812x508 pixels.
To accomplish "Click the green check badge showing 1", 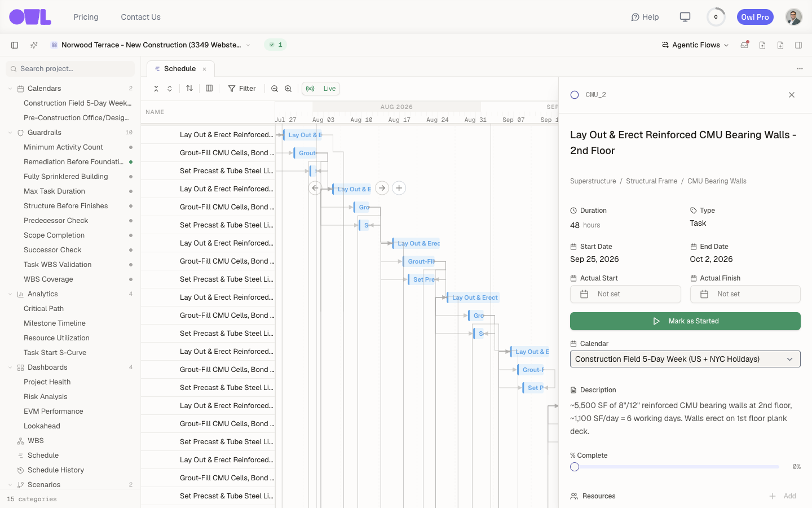I will tap(276, 45).
